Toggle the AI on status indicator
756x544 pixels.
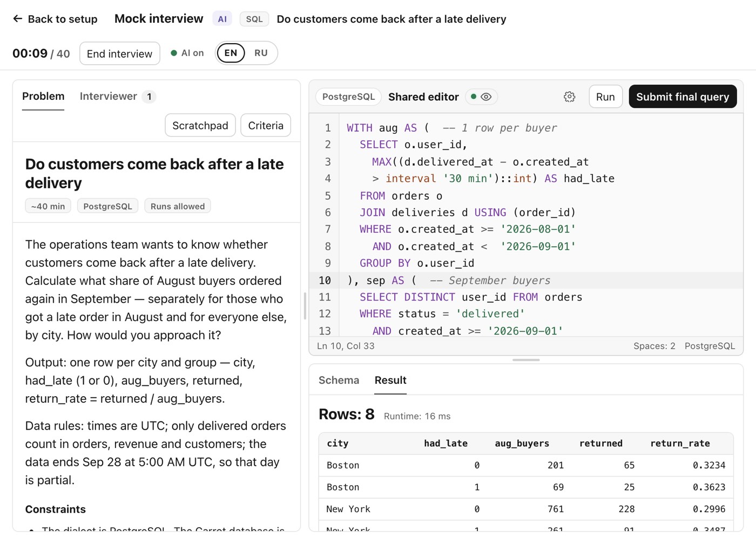(x=187, y=53)
